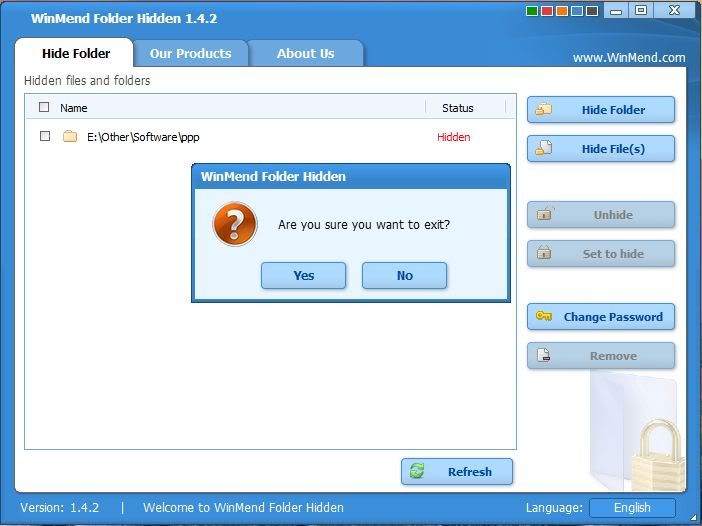Screen dimensions: 702x526
Task: Toggle the select-all checkbox in Name header
Action: [44, 107]
